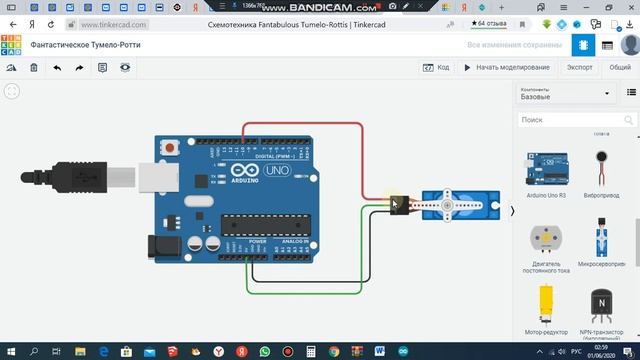Screen dimensions: 640x360
Task: Open Calculator from taskbar
Action: [x=311, y=351]
